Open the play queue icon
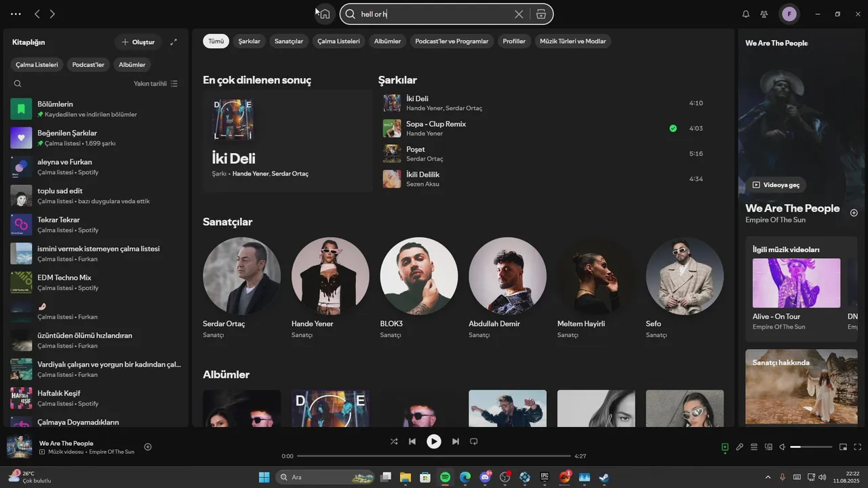 754,447
